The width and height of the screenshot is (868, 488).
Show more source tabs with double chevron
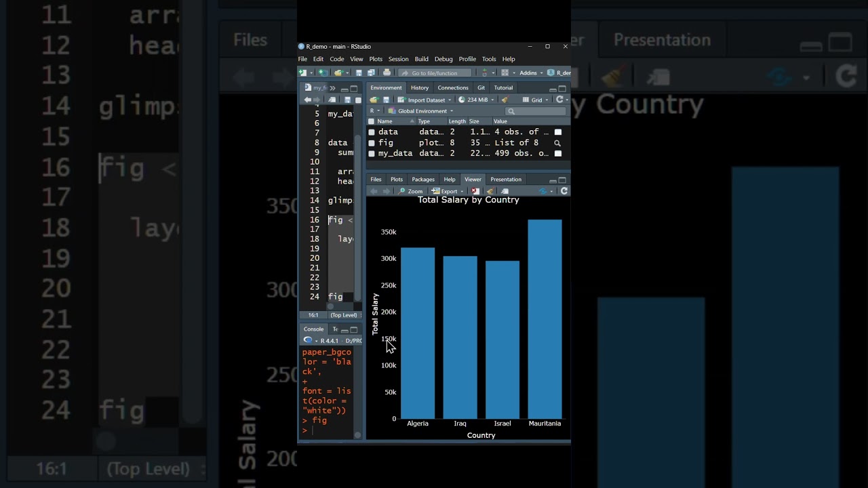point(332,88)
